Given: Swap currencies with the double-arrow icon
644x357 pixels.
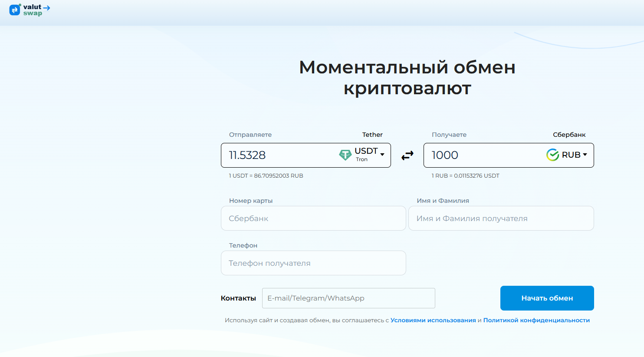Looking at the screenshot, I should pyautogui.click(x=407, y=155).
